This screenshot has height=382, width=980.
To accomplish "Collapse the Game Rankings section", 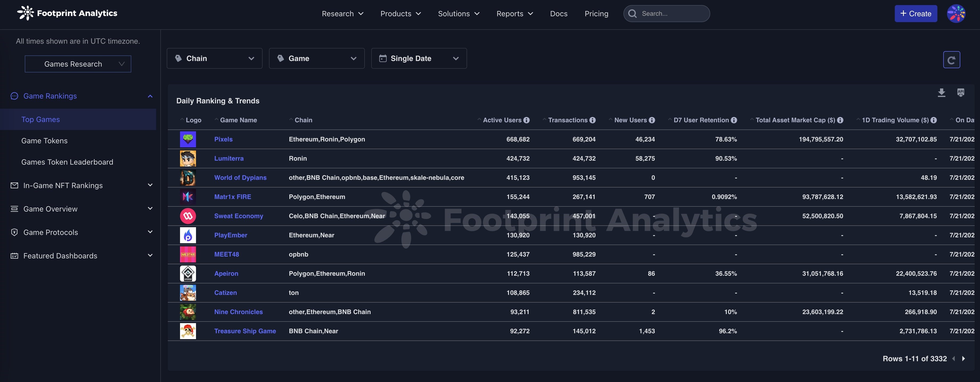I will [x=150, y=96].
